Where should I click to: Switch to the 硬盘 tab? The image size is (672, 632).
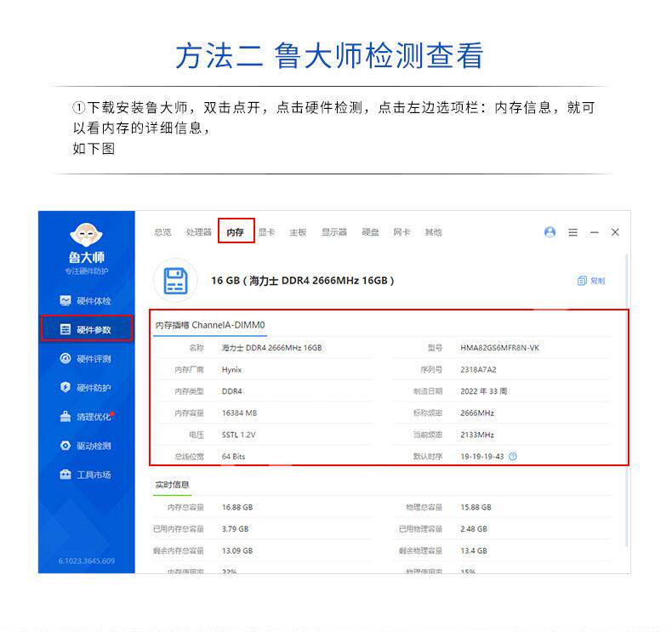pos(370,232)
